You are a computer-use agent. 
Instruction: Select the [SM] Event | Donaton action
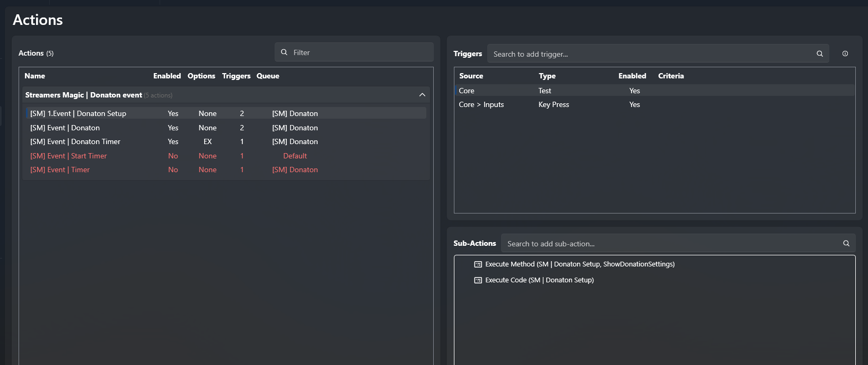point(65,128)
